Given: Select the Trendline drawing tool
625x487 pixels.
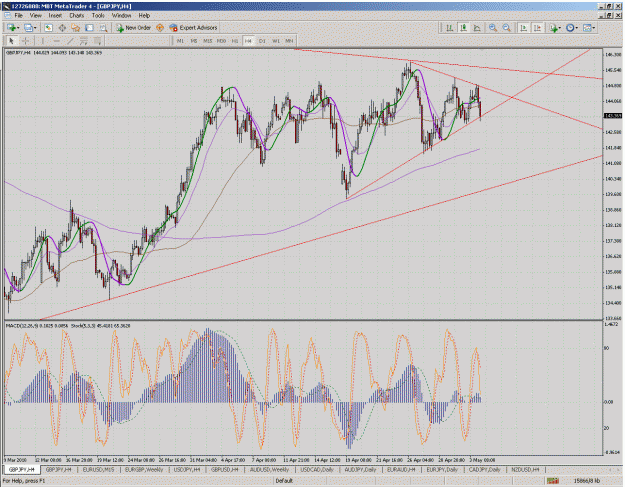Looking at the screenshot, I should (x=70, y=41).
